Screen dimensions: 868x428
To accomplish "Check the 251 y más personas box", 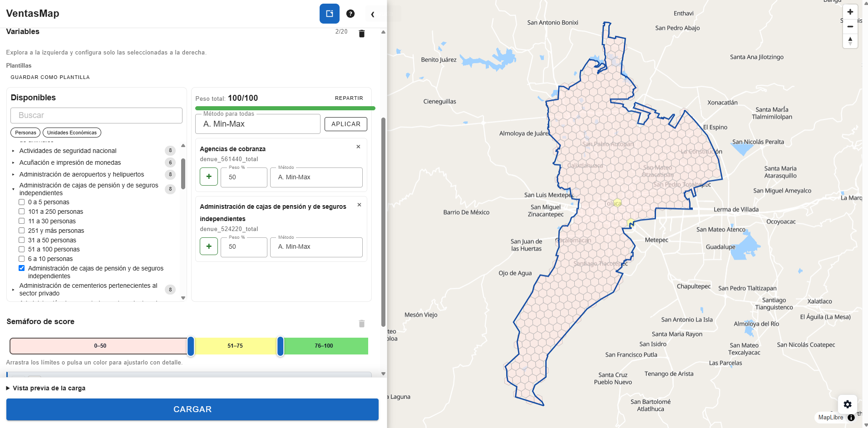I will [x=21, y=231].
